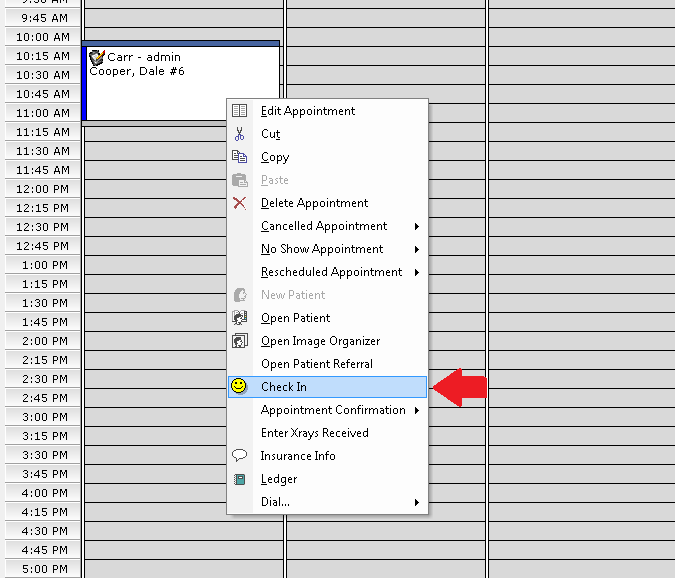Click the Insurance Info speech bubble icon

coord(240,456)
